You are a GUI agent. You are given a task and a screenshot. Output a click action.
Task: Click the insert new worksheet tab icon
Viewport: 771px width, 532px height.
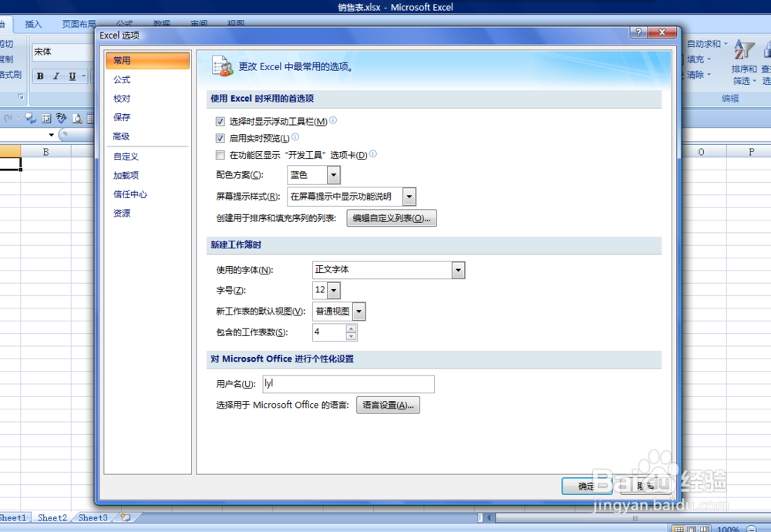coord(126,517)
